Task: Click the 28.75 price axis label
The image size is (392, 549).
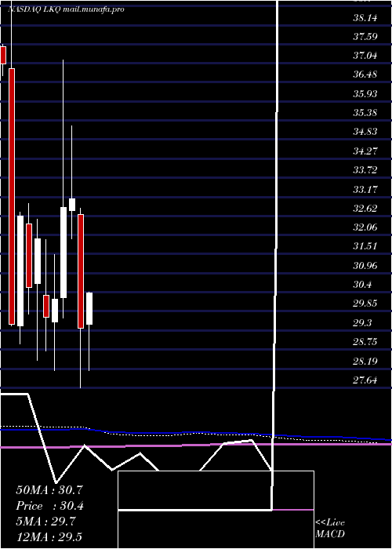Action: [x=365, y=342]
